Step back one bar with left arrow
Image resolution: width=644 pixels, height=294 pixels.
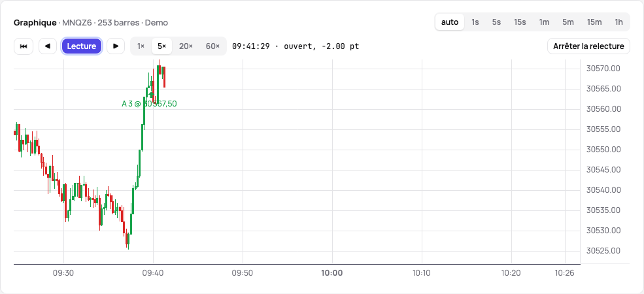tap(48, 46)
